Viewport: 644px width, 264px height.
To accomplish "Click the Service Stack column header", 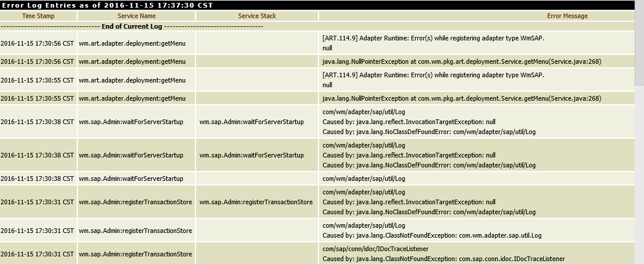I will coord(257,16).
